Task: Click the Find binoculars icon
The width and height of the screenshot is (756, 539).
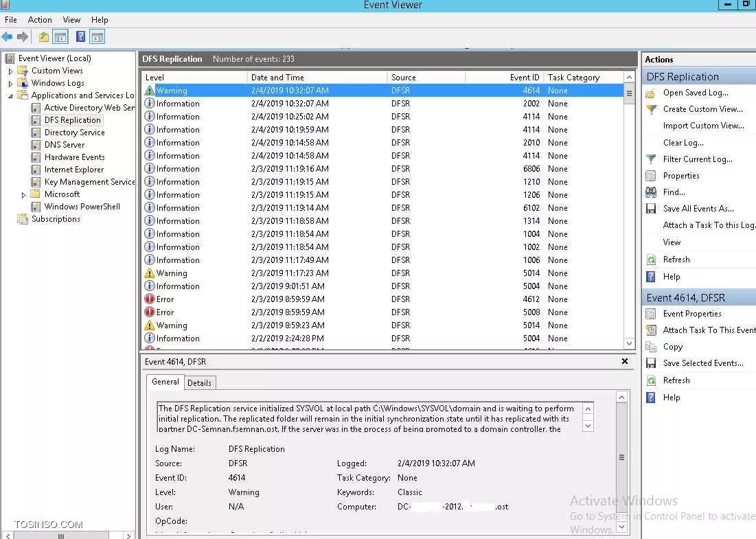Action: point(651,192)
